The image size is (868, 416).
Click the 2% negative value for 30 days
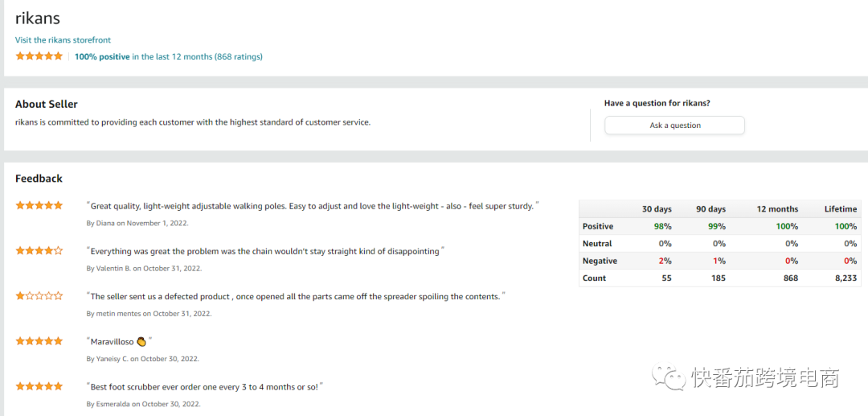665,261
